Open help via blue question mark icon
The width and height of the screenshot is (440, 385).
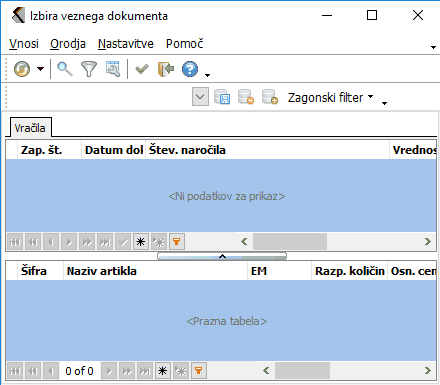click(190, 69)
